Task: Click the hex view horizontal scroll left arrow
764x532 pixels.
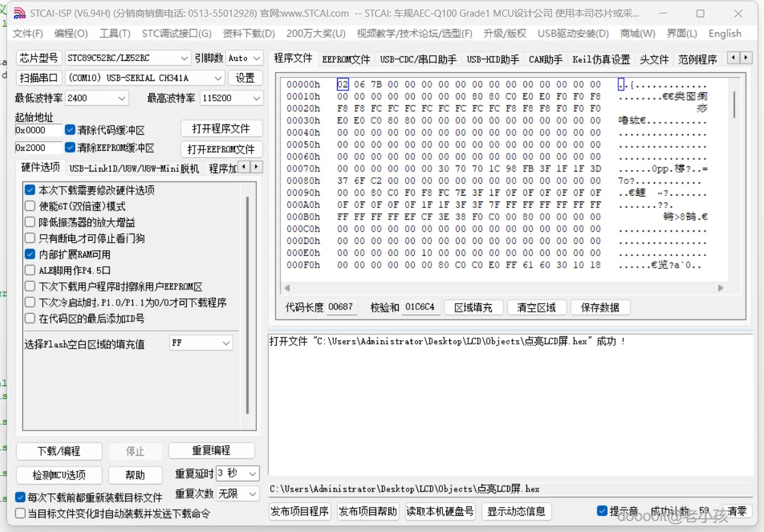Action: 287,288
